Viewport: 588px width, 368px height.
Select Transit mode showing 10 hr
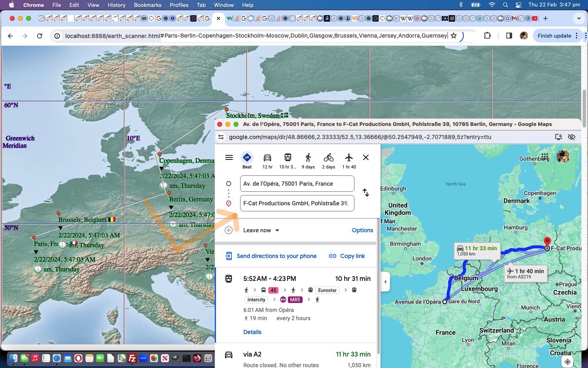click(288, 160)
